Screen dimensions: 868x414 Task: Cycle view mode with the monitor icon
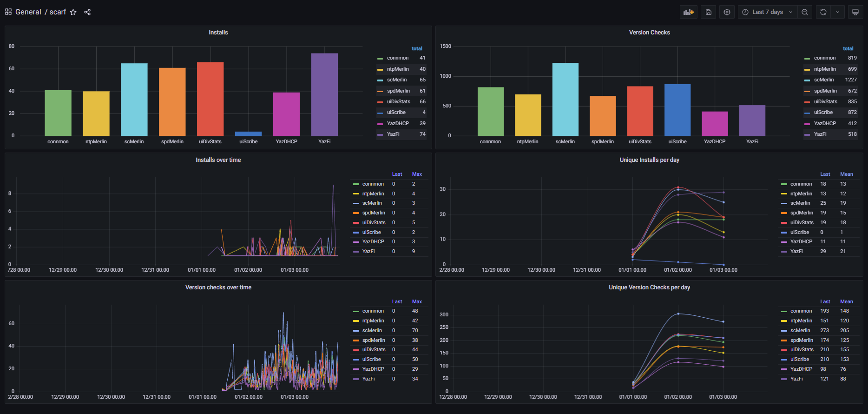coord(855,12)
